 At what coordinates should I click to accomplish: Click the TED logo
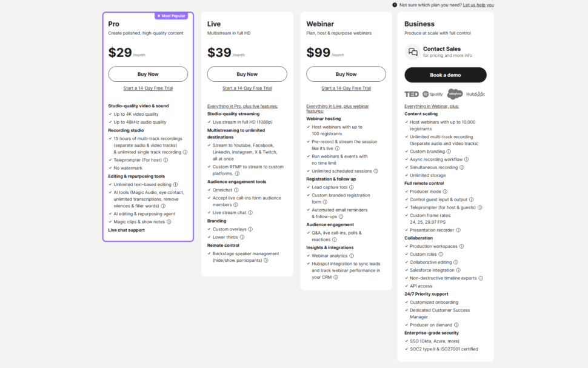pyautogui.click(x=412, y=94)
